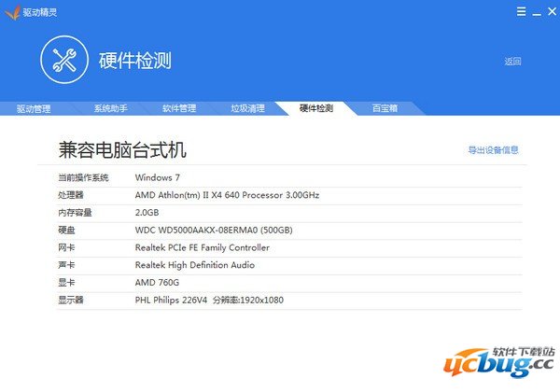Click the PHL Philips 226V4 monitor value

click(209, 300)
